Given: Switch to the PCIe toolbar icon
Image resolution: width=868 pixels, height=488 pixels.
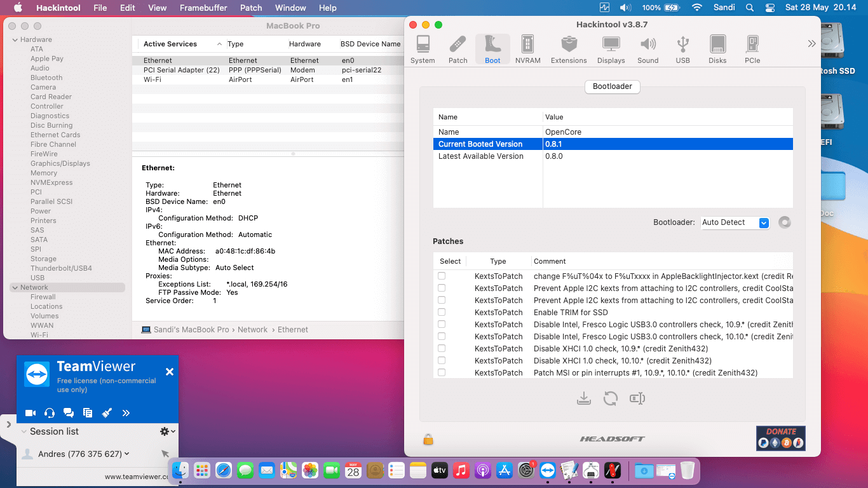Looking at the screenshot, I should [752, 50].
